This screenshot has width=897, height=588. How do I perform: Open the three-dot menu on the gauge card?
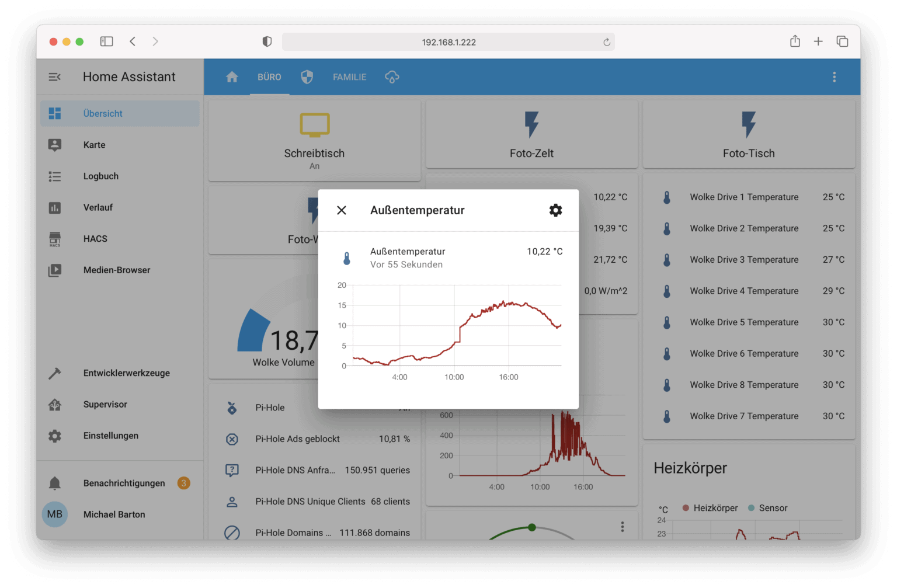623,526
